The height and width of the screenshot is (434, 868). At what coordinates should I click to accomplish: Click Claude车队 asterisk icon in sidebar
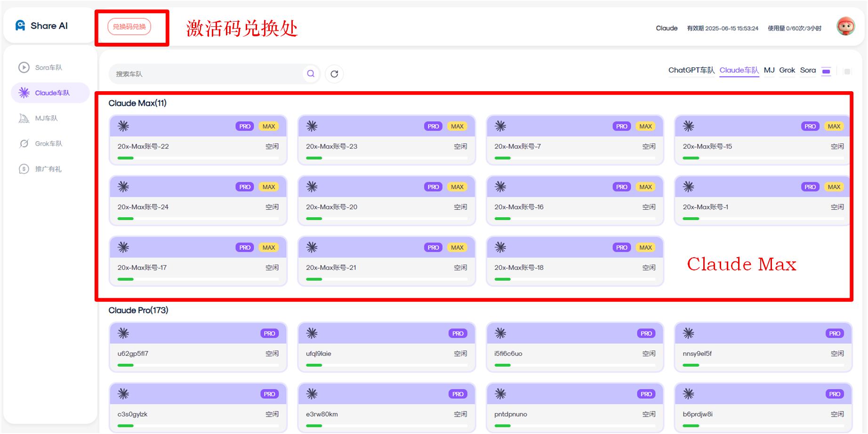(24, 93)
